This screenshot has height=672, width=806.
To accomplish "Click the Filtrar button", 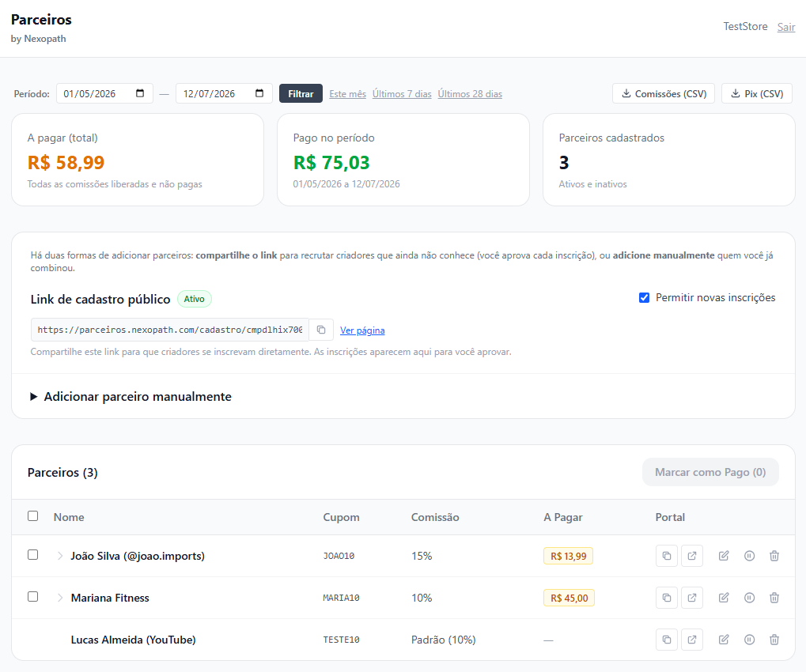I will pos(301,93).
